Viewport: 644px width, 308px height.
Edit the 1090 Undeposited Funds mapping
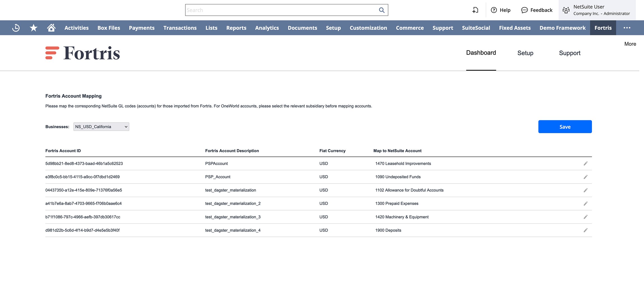coord(585,177)
